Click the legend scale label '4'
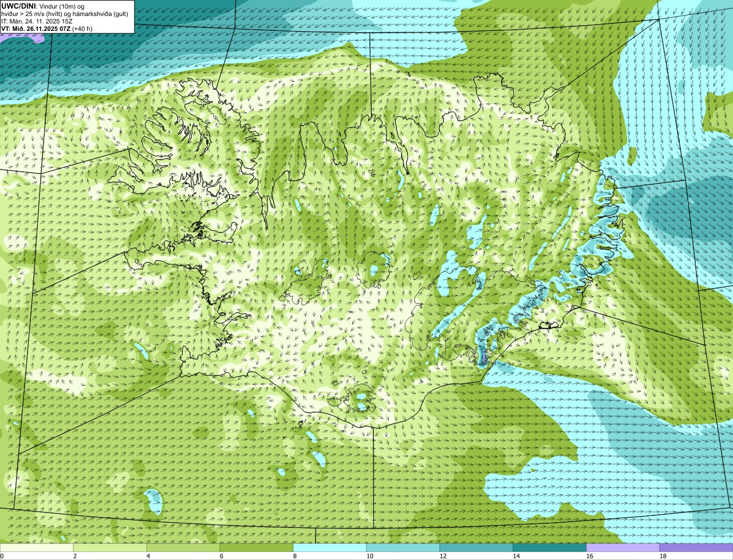This screenshot has width=733, height=560. coord(148,556)
